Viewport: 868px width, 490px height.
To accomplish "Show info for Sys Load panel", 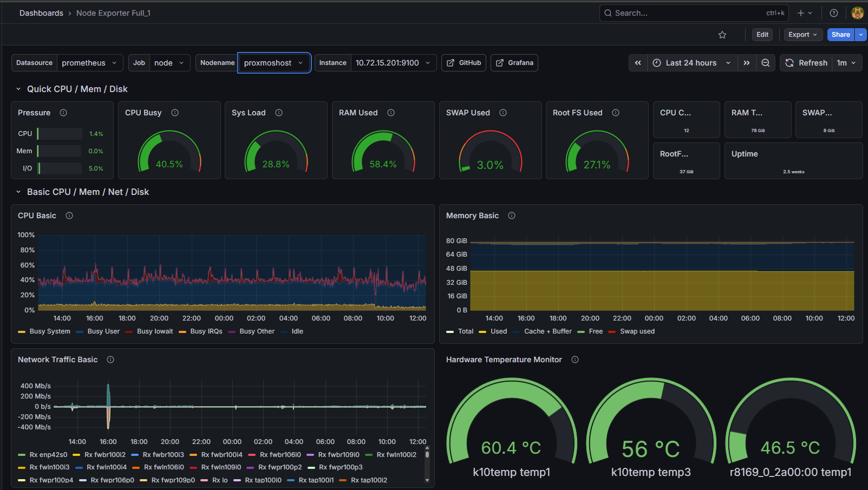I will pyautogui.click(x=279, y=113).
